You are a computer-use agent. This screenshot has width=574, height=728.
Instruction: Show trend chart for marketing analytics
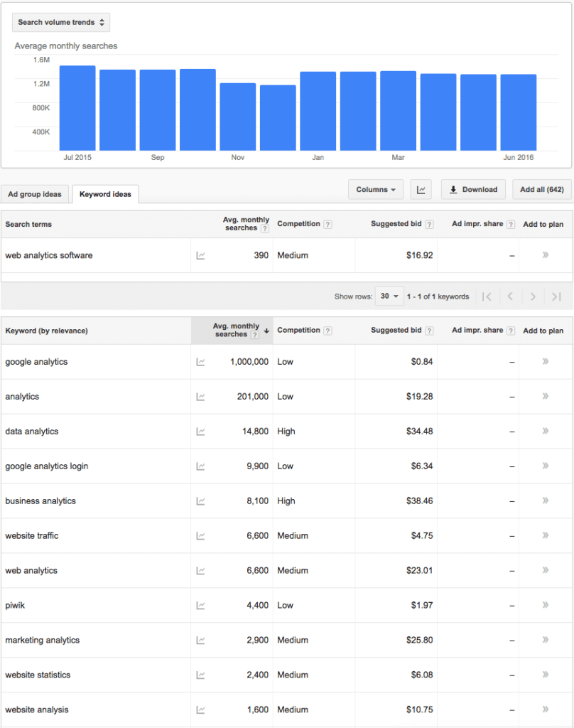tap(200, 641)
